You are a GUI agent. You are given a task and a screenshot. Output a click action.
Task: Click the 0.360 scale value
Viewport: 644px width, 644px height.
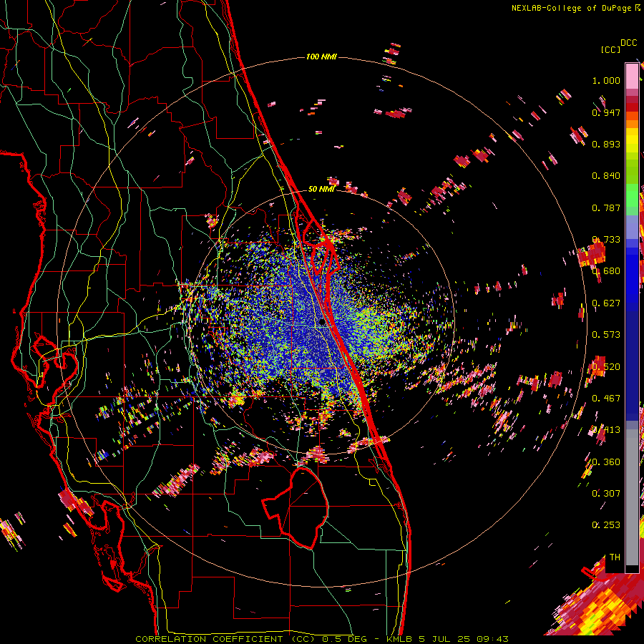pos(606,462)
